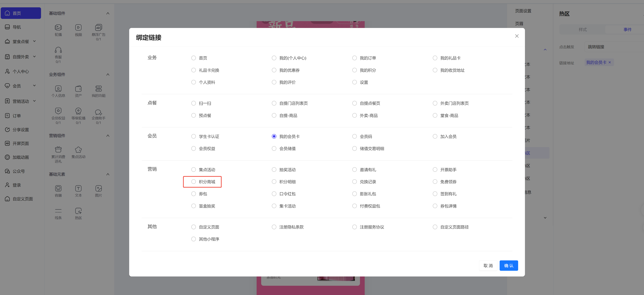Click the 资产 wallet component icon
This screenshot has width=644, height=295.
78,89
